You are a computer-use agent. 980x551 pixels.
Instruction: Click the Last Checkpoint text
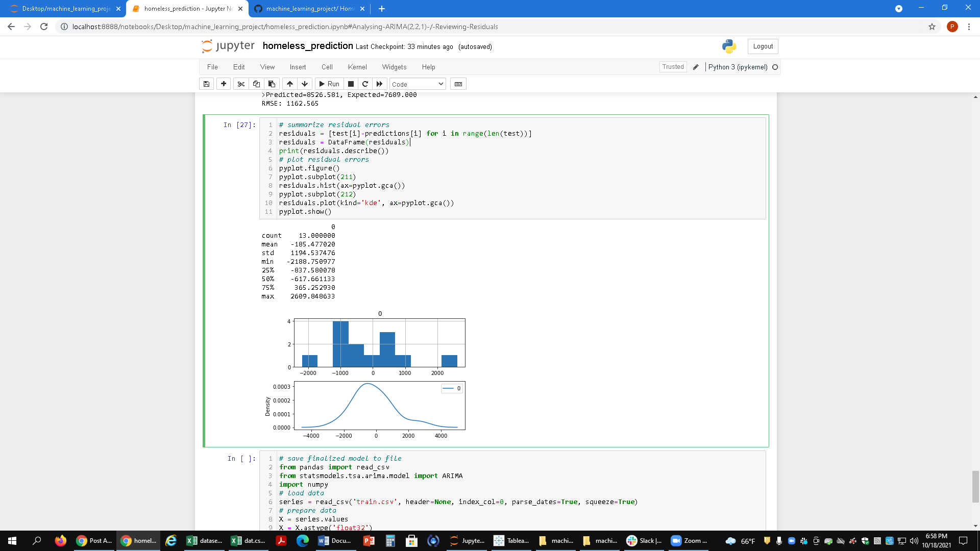coord(404,46)
